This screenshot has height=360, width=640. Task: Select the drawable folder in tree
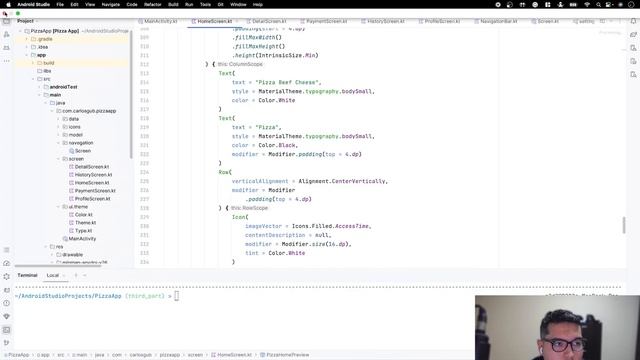72,255
